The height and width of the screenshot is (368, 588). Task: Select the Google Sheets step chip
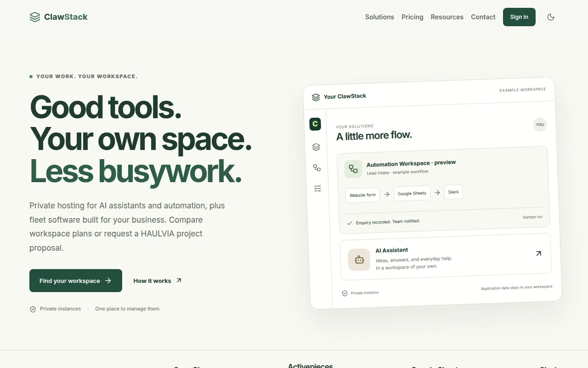(412, 193)
